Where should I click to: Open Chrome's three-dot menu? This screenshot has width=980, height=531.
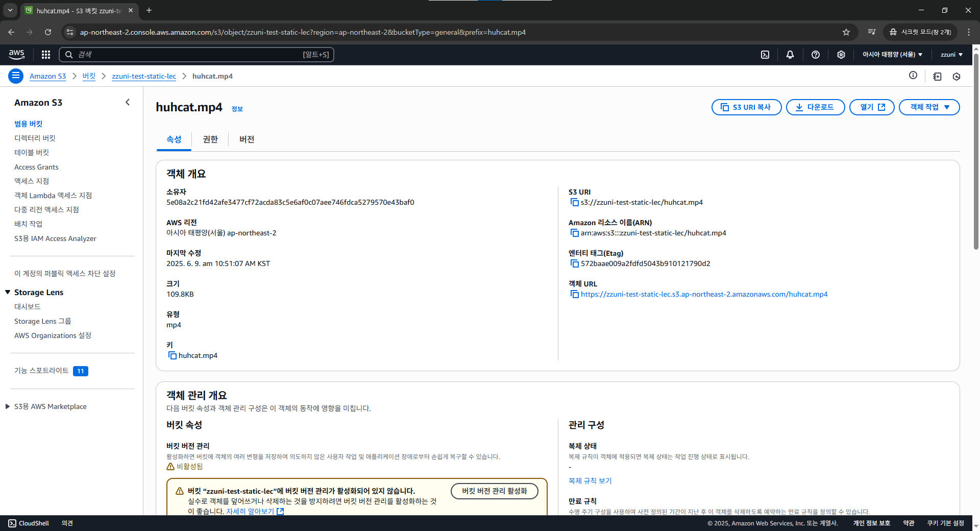(x=969, y=32)
